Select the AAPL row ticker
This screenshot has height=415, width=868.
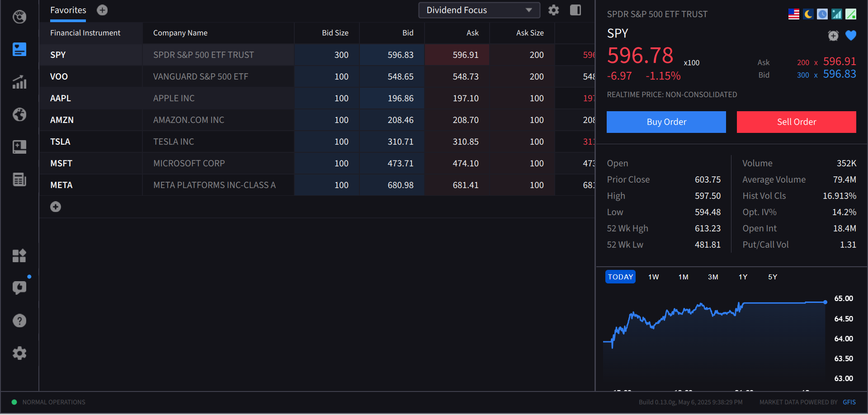[x=61, y=98]
